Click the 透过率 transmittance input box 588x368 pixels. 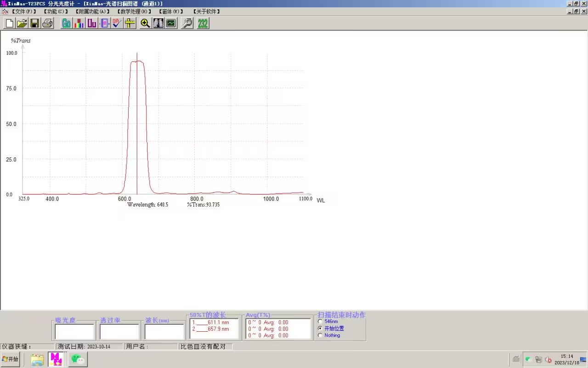[120, 332]
